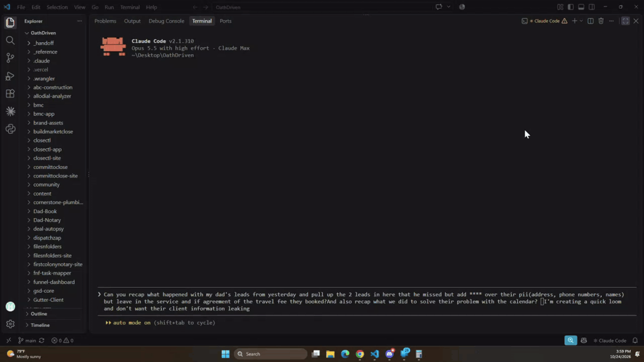644x362 pixels.
Task: Select the funnel-dashboard folder
Action: 54,282
